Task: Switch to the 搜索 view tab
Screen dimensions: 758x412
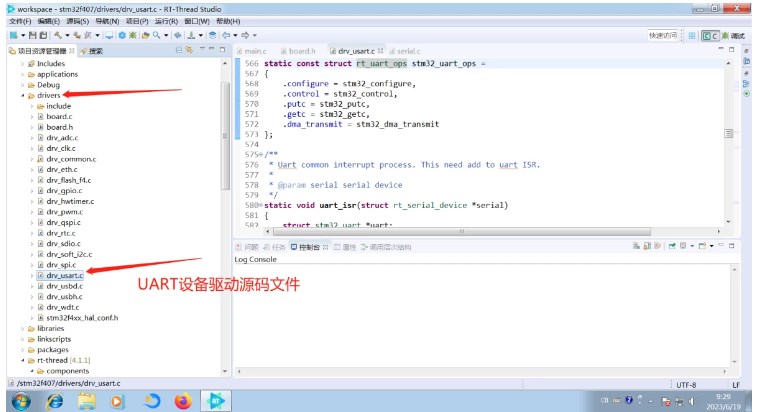Action: (x=92, y=51)
